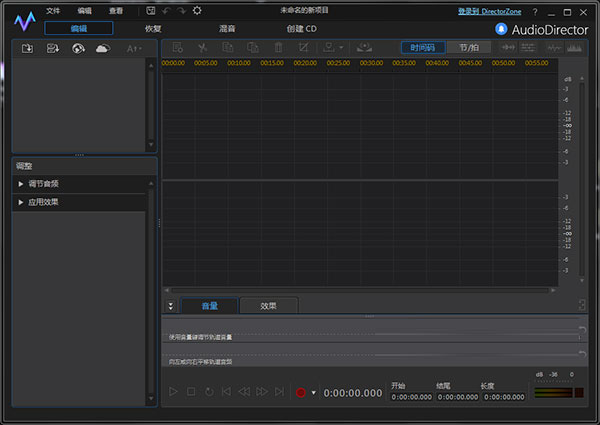Click the blue notification bell icon
The image size is (600, 425).
(x=501, y=29)
